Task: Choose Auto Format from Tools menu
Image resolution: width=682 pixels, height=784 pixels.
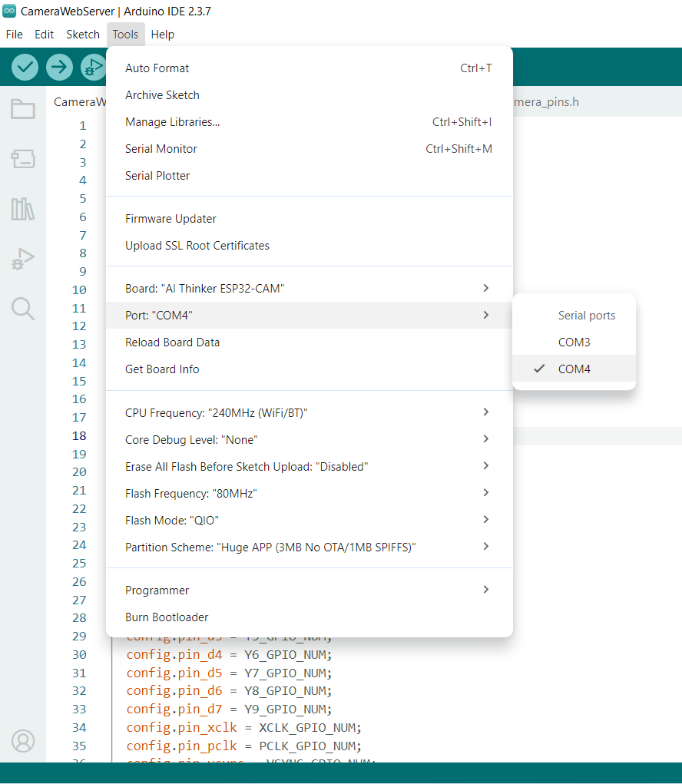Action: (310, 68)
